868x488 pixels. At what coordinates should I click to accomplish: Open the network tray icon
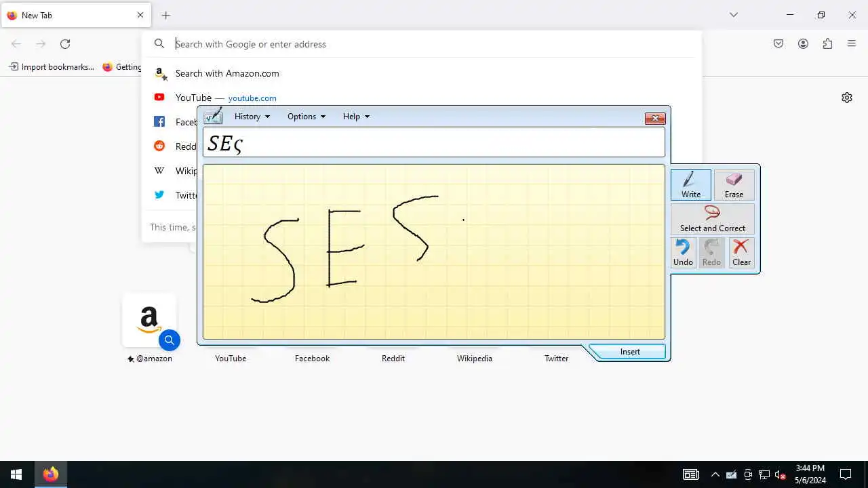point(764,474)
